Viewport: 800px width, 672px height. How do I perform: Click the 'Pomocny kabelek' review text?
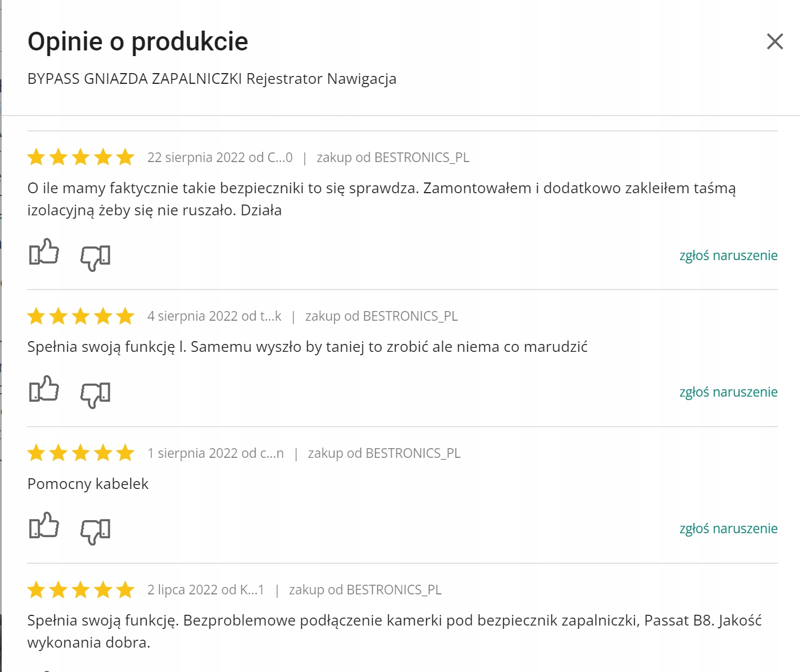tap(88, 484)
